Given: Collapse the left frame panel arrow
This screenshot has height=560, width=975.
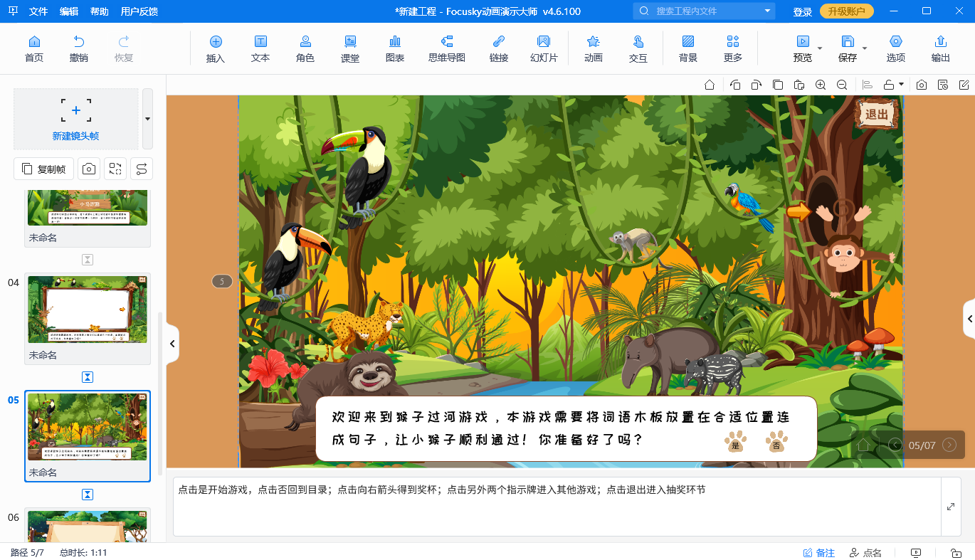Looking at the screenshot, I should [x=172, y=344].
